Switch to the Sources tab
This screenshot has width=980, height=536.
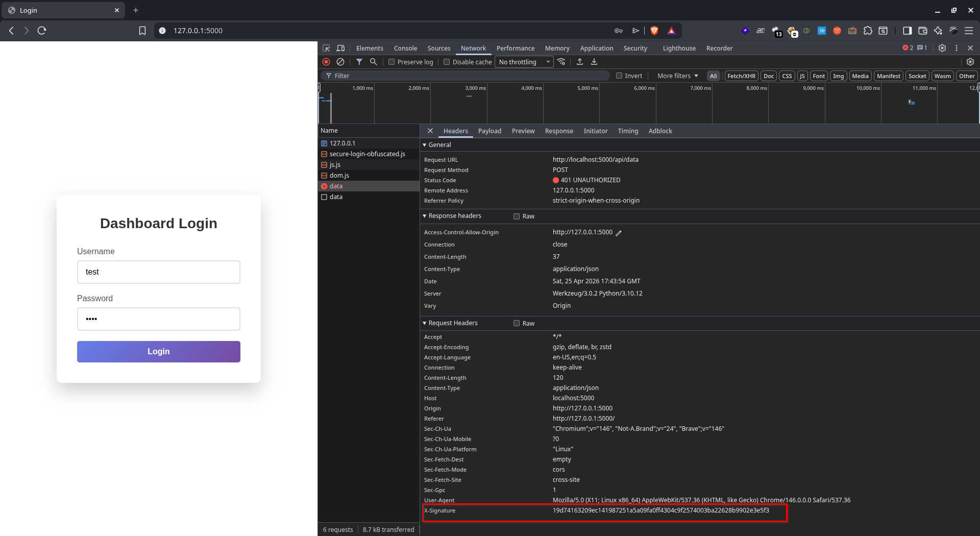(439, 48)
